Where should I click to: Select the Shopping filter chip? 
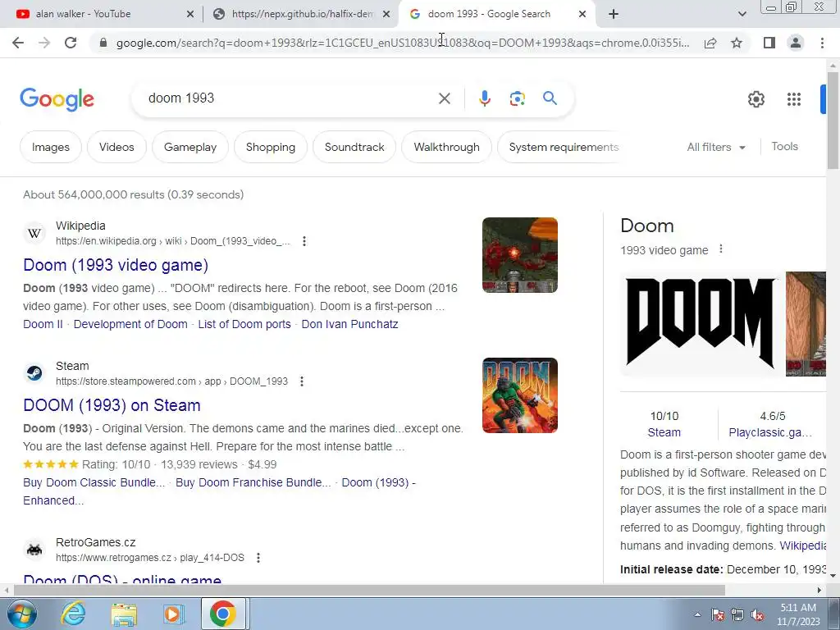pos(271,148)
